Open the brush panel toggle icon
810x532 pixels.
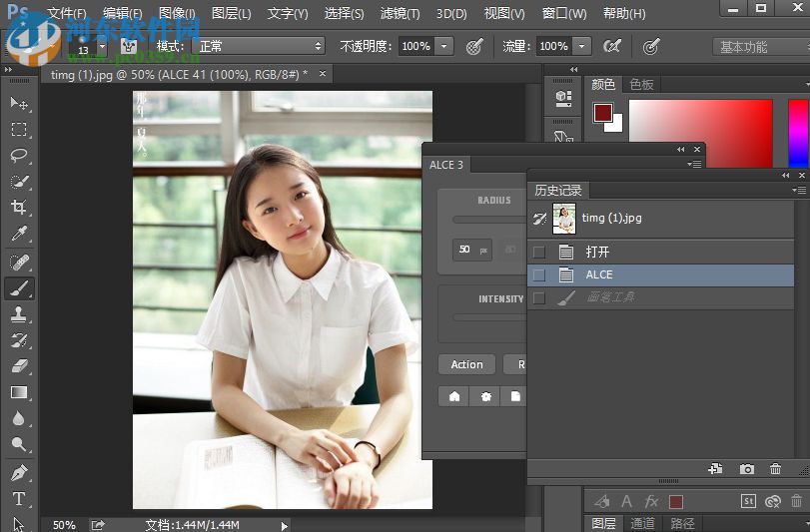click(x=129, y=47)
